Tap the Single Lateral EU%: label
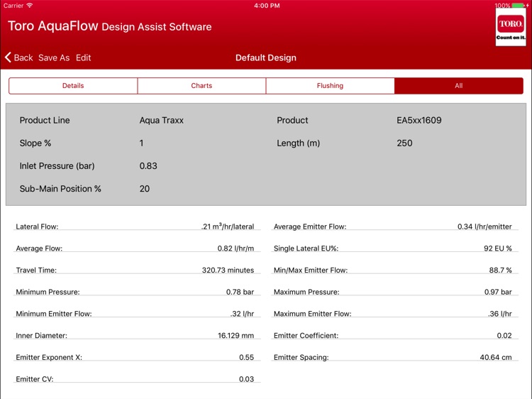Viewport: 532px width, 399px height. pos(306,248)
